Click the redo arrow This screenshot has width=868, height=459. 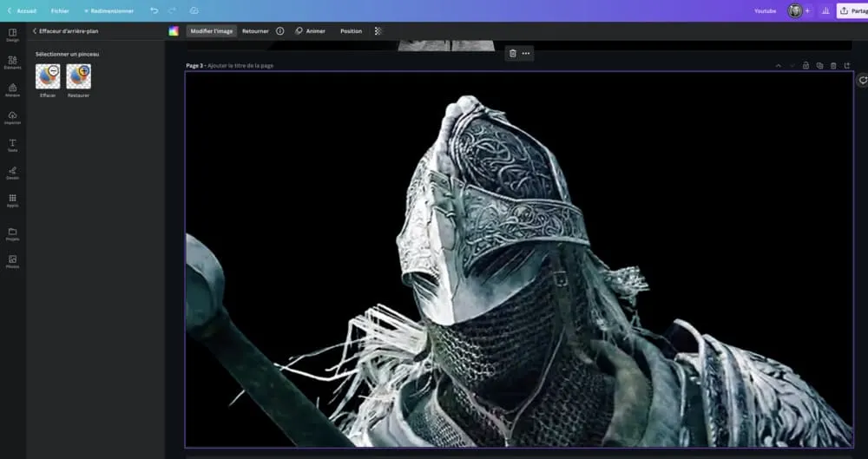172,10
